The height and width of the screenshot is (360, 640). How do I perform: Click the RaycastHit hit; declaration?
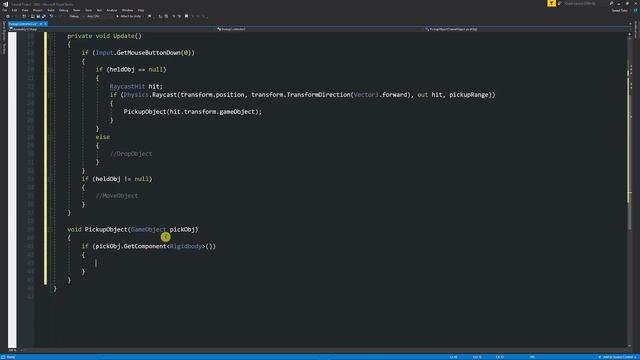[136, 87]
